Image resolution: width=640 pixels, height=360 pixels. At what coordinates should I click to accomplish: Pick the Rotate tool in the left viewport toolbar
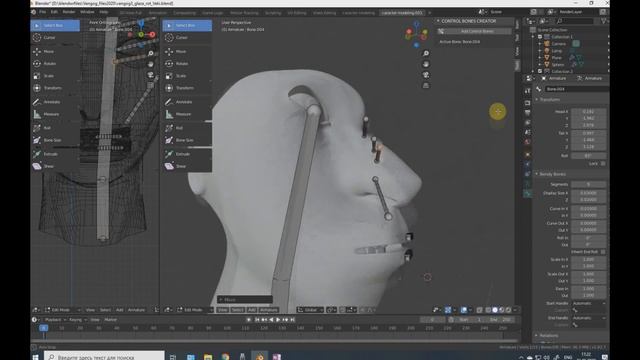click(54, 64)
